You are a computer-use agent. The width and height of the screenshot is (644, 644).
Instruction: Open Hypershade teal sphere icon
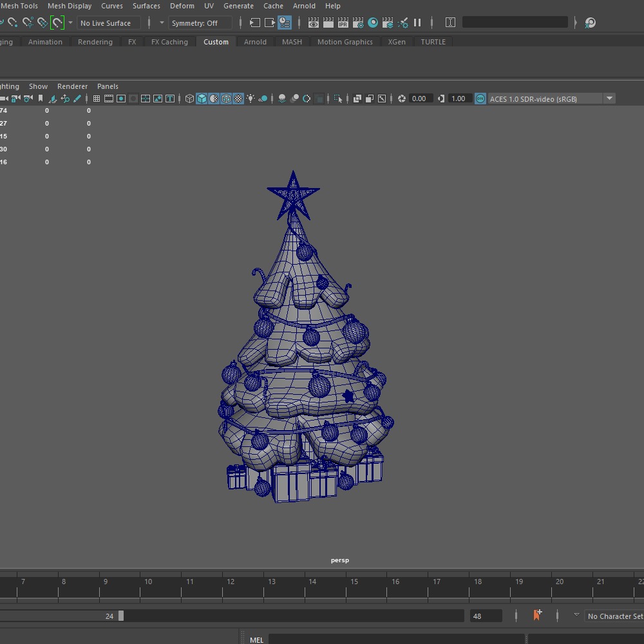pos(373,23)
